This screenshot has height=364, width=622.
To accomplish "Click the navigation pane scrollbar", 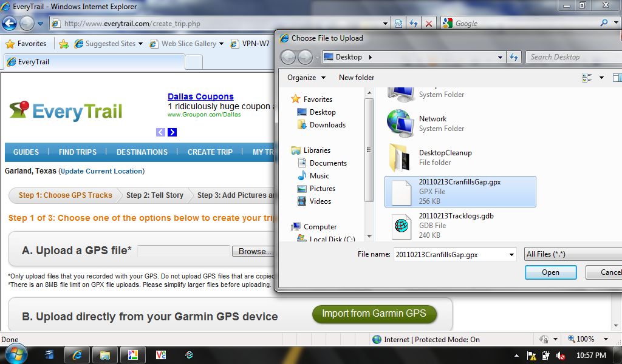I will tap(369, 150).
